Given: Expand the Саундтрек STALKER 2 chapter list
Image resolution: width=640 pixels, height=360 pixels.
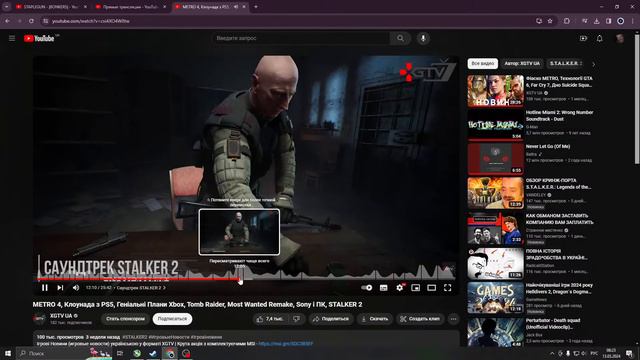Looking at the screenshot, I should (x=141, y=288).
